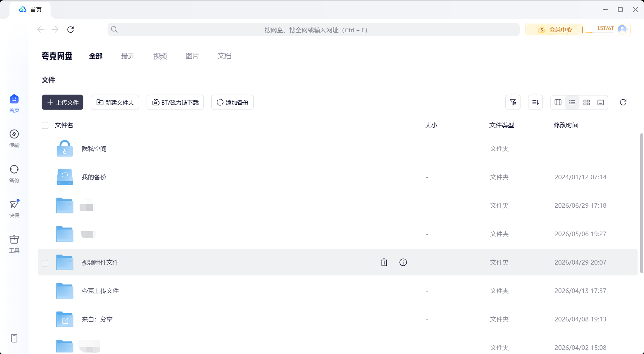This screenshot has width=644, height=354.
Task: Switch to the 全部 tab
Action: 96,56
